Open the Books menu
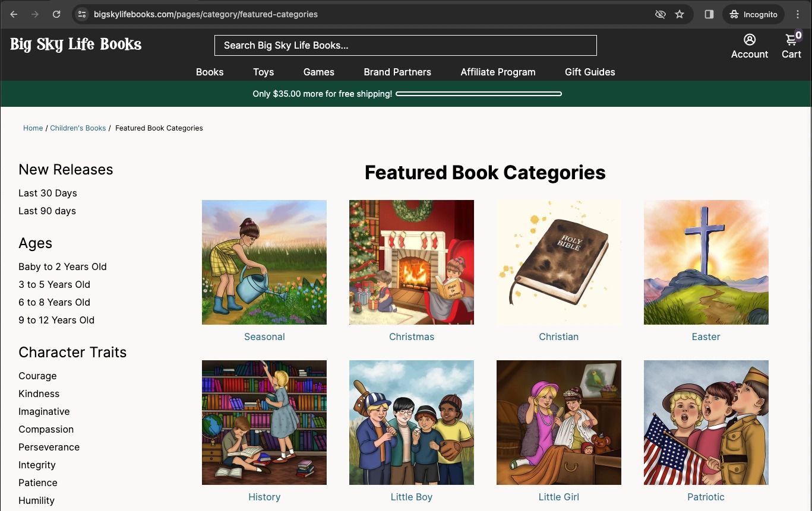The image size is (812, 511). 210,72
